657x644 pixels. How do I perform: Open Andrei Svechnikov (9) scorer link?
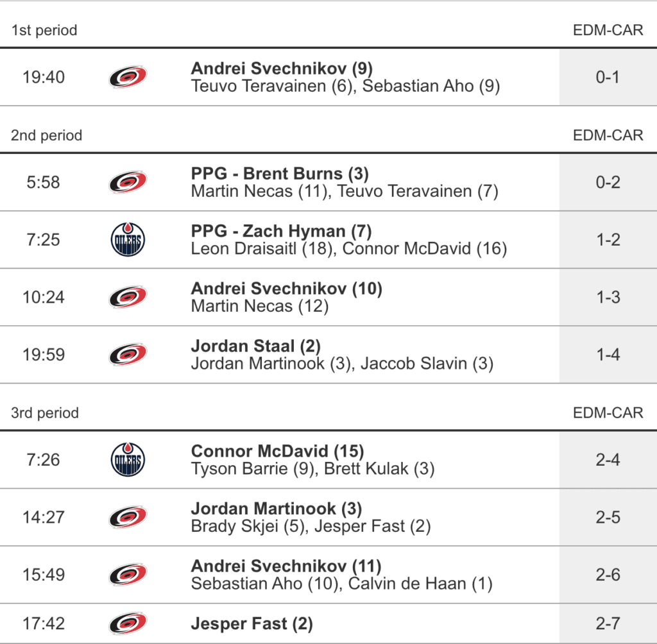(x=282, y=68)
